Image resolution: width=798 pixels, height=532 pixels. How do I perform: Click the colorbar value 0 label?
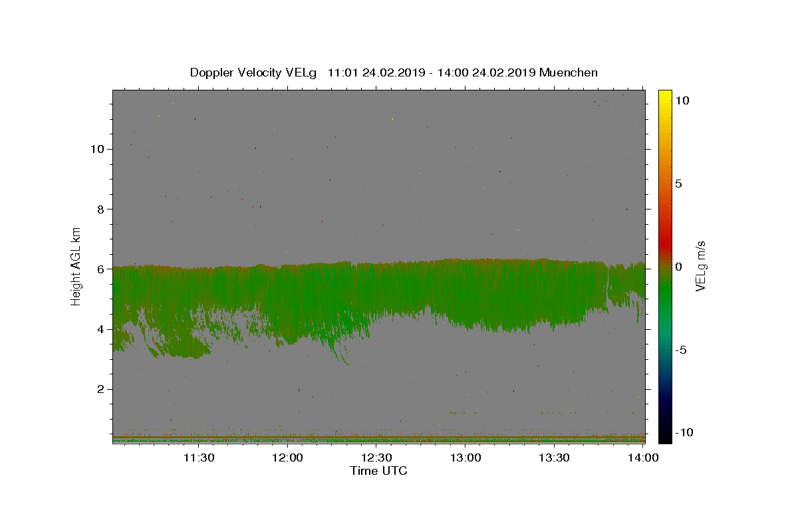(679, 267)
